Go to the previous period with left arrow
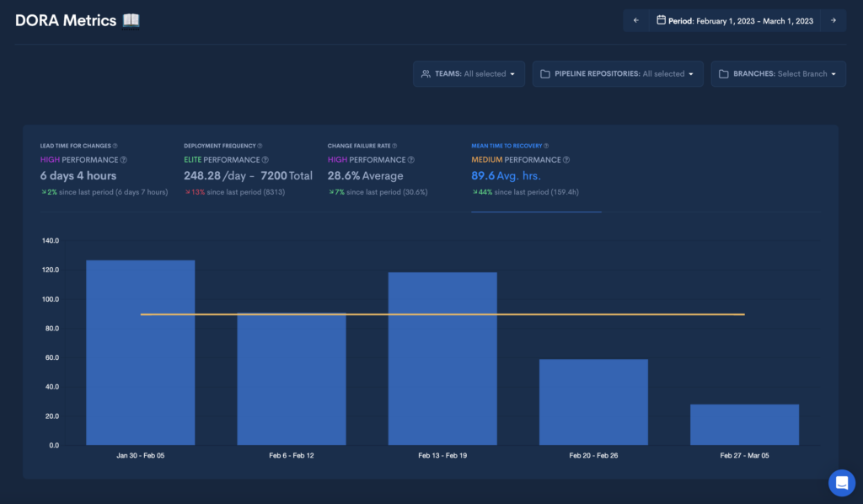 click(636, 20)
